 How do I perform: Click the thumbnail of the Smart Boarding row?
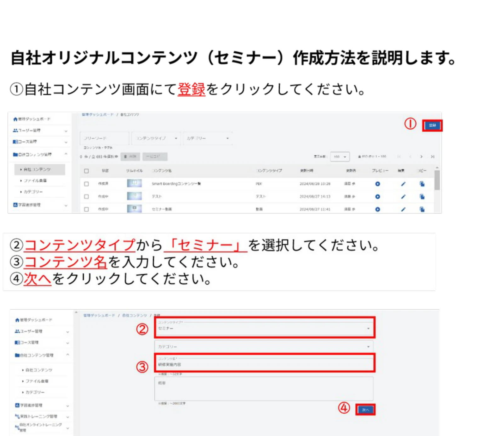[134, 183]
